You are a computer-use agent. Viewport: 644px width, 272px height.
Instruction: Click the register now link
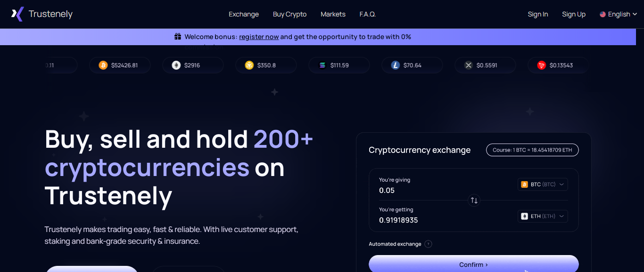click(x=259, y=37)
